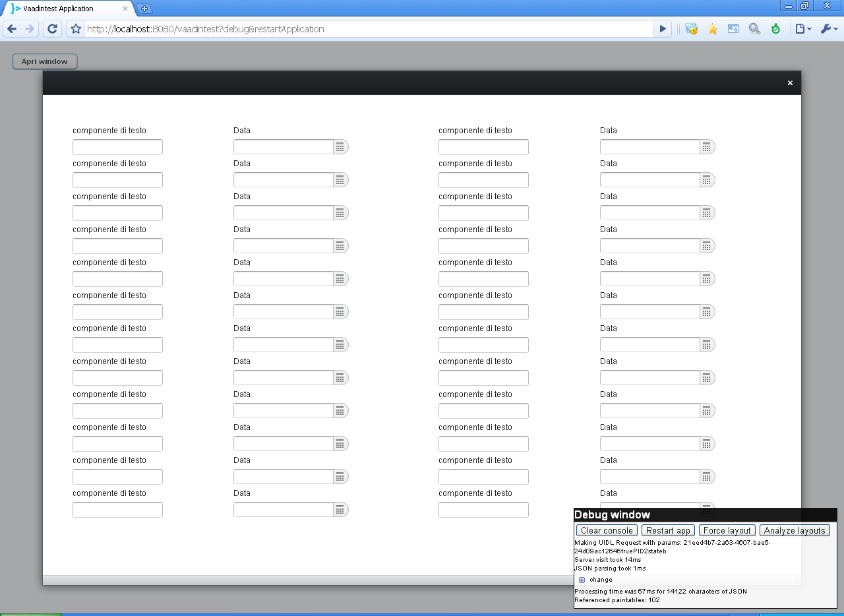Focus the first 'componente di testo' field
Viewport: 844px width, 616px height.
tap(117, 147)
